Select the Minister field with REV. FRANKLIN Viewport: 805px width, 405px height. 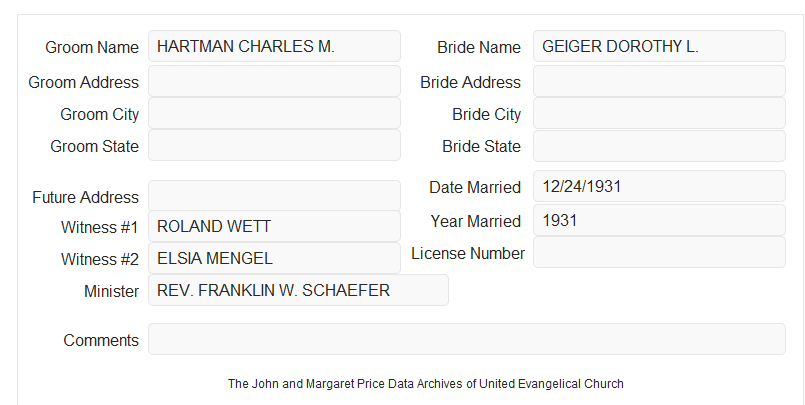pos(298,290)
